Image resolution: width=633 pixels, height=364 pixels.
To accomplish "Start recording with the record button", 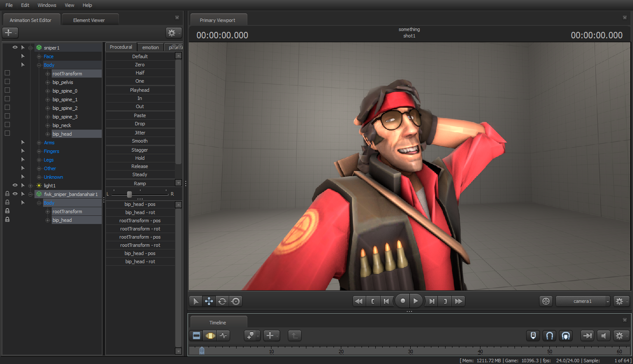I will (x=402, y=301).
